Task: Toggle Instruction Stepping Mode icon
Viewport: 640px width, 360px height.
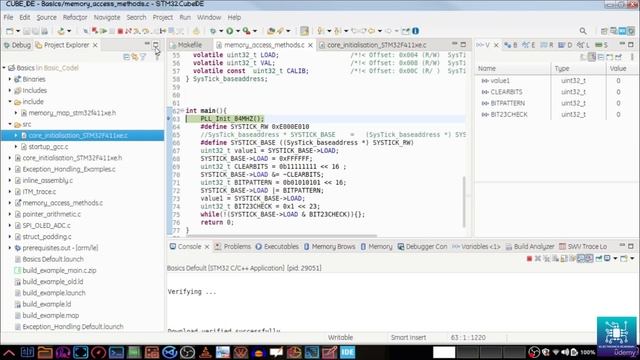Action: (x=162, y=31)
